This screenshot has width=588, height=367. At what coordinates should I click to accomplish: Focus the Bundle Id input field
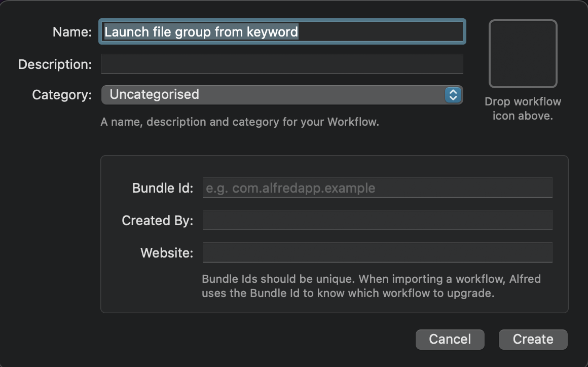click(x=377, y=188)
